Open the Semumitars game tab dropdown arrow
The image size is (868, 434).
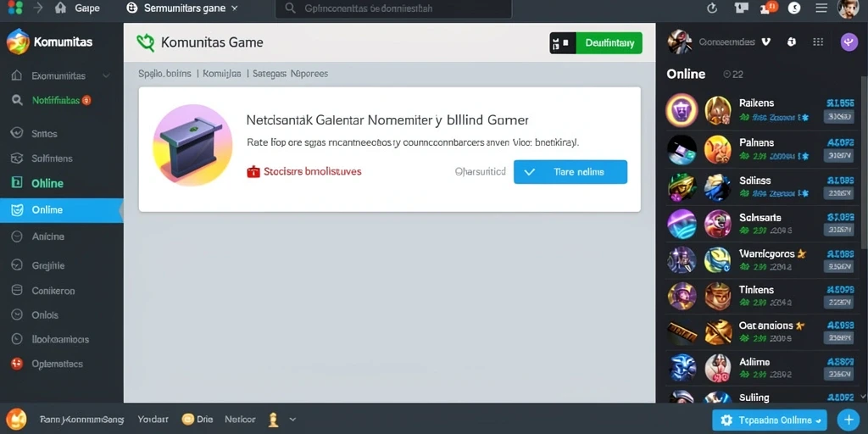click(234, 8)
